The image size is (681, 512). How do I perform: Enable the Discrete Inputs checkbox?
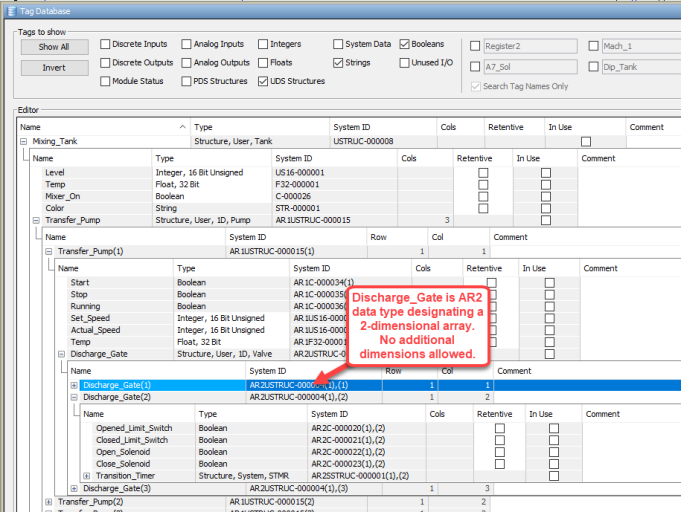(x=105, y=45)
